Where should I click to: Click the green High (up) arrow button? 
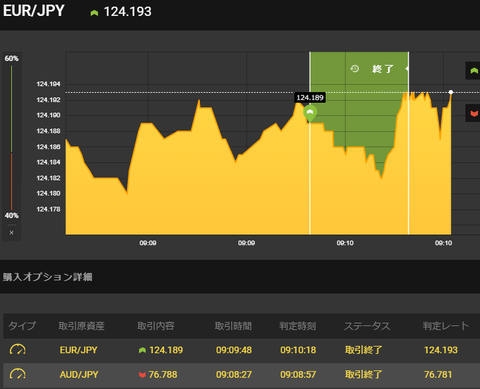tap(473, 71)
